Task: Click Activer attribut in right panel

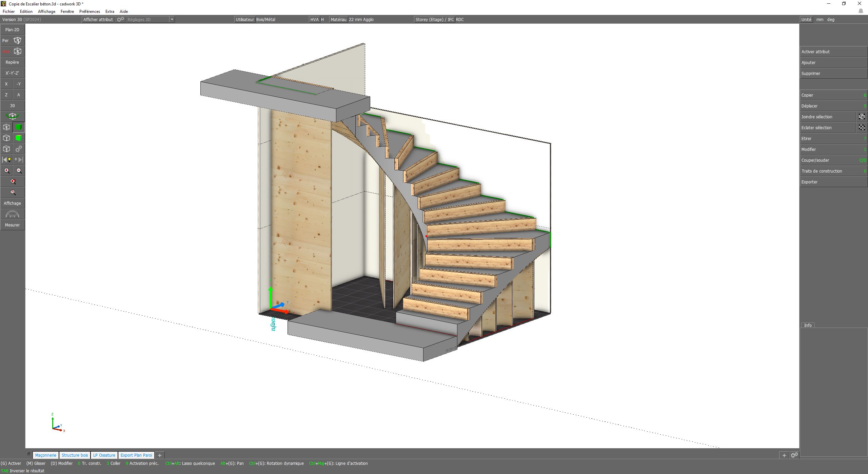Action: (833, 52)
